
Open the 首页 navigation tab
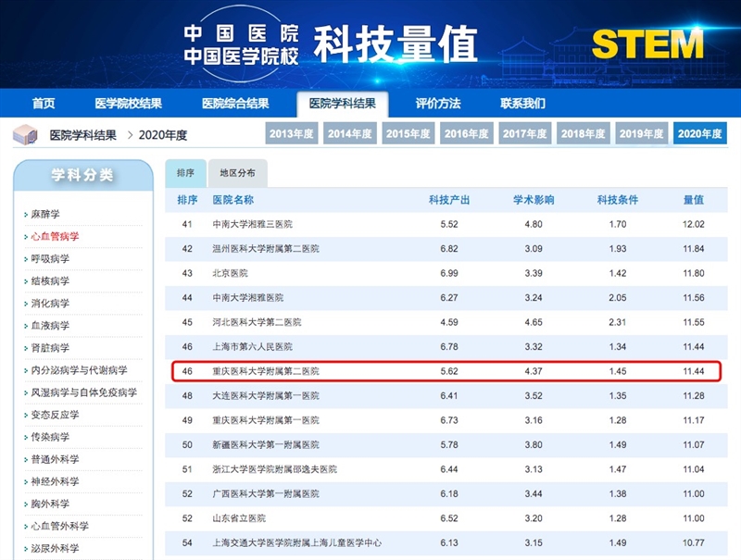coord(44,104)
